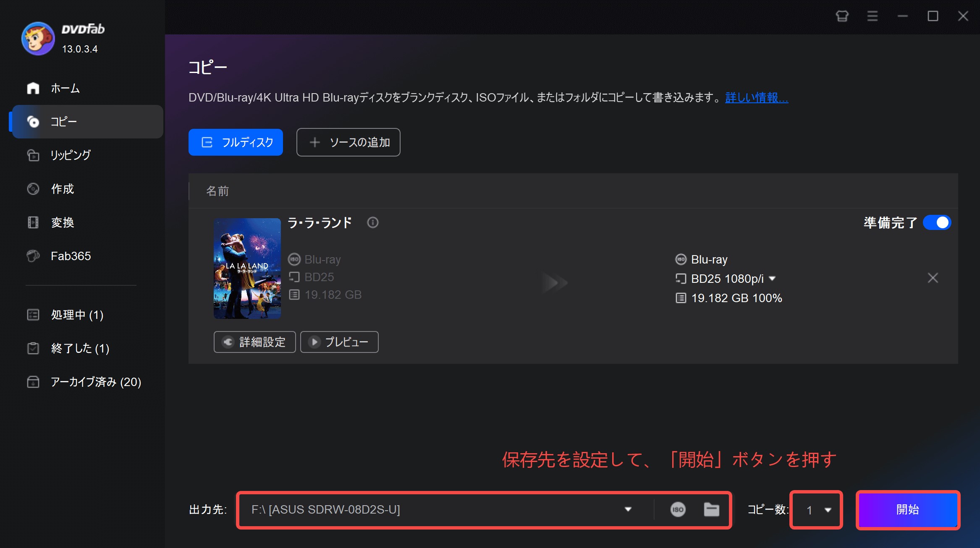Click version number 13.0.3.4
Viewport: 980px width, 548px height.
coord(80,49)
